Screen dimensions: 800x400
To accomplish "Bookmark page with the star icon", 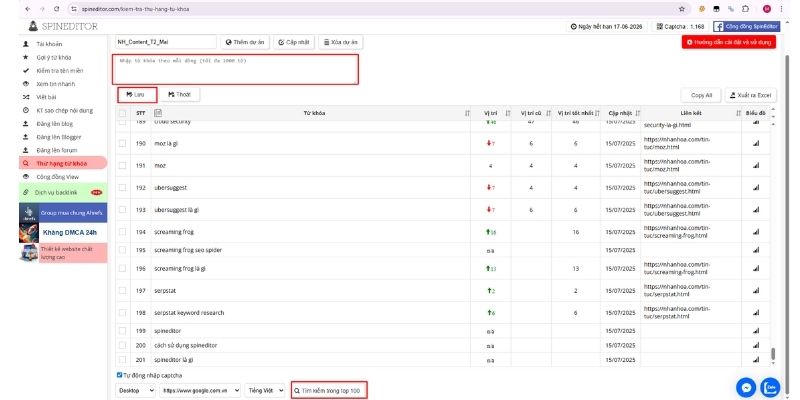I will point(682,9).
